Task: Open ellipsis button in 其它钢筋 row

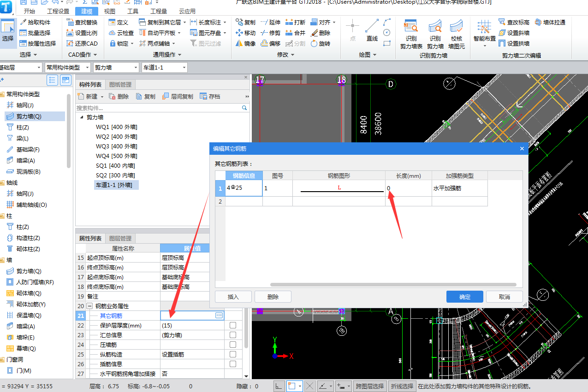Action: 219,316
